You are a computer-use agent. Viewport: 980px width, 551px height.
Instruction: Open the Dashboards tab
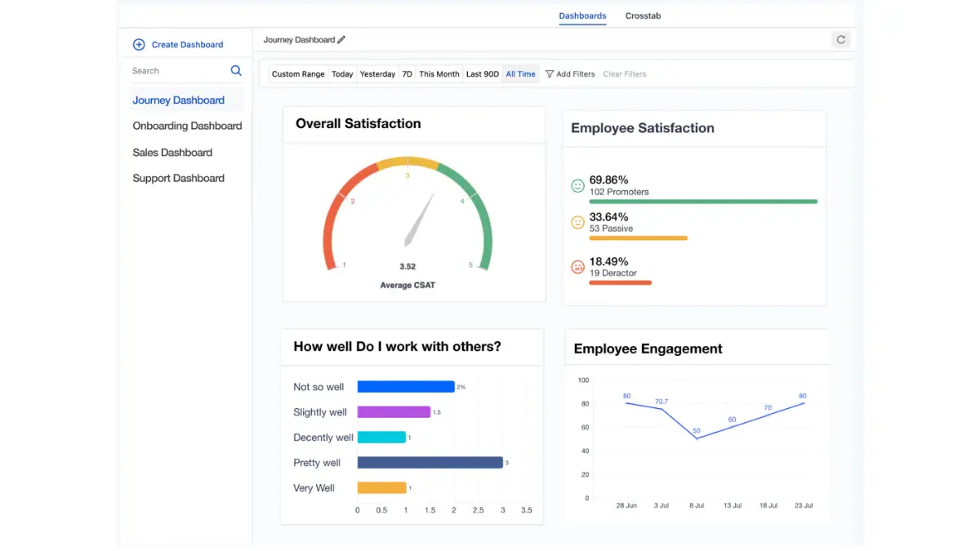point(582,16)
